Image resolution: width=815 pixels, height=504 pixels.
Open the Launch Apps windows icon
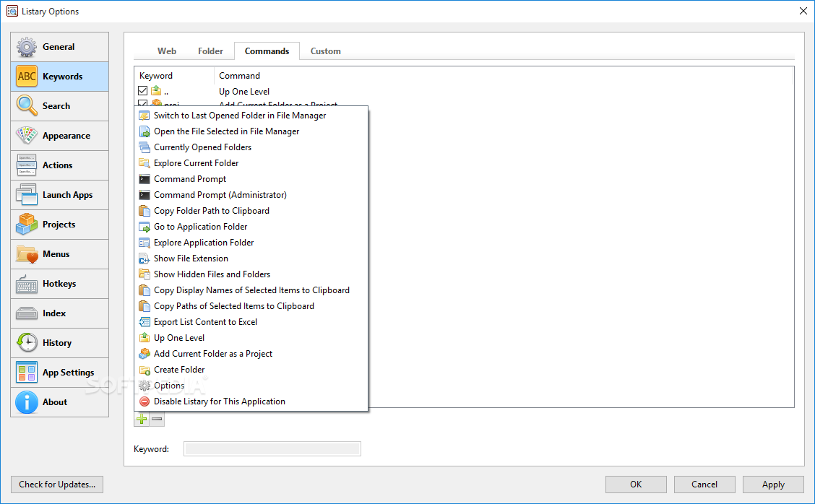tap(27, 195)
